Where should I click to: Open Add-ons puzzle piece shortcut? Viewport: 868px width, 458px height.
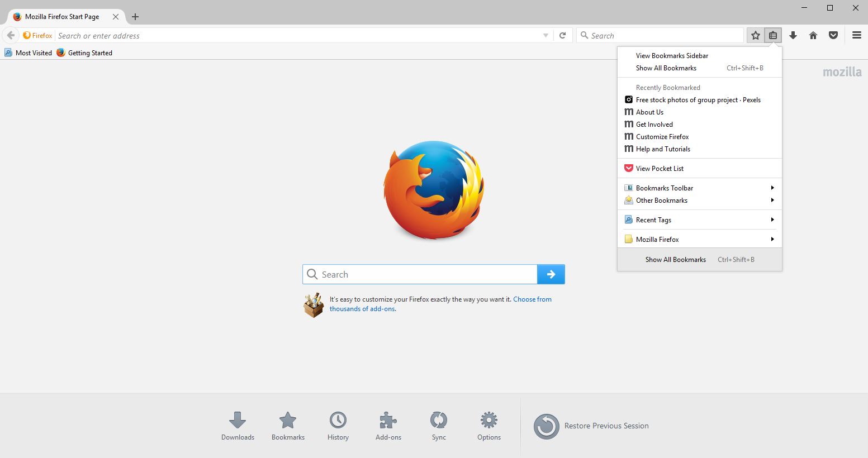388,426
